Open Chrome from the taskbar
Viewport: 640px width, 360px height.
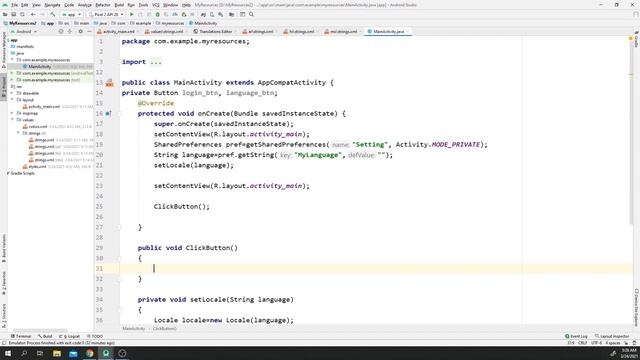coord(89,353)
